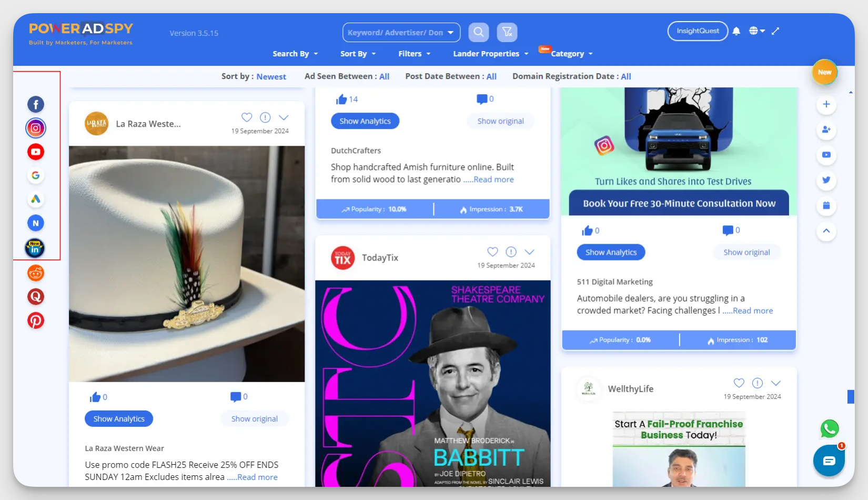Open the Babbitt TodayTix ad image
The height and width of the screenshot is (500, 868).
(432, 383)
